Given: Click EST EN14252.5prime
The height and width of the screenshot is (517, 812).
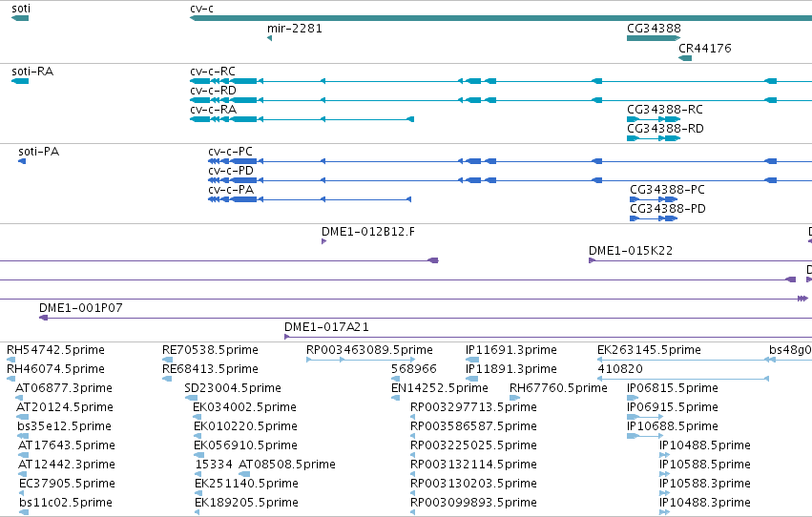Looking at the screenshot, I should point(440,388).
